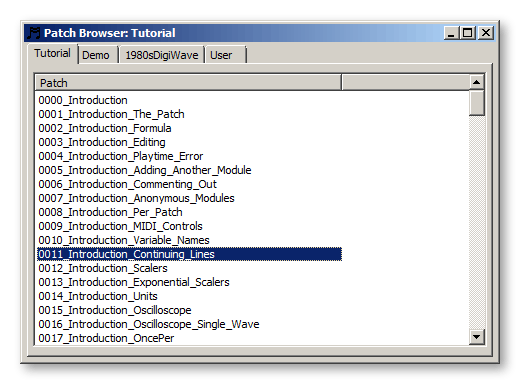The image size is (520, 384).
Task: Click the empty second column header
Action: 405,83
